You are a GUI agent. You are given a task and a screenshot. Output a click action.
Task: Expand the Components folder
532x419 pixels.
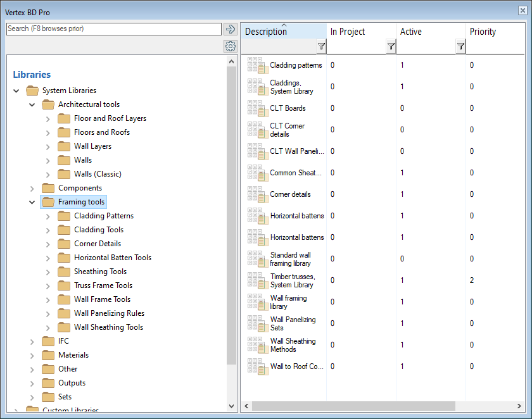pyautogui.click(x=32, y=188)
